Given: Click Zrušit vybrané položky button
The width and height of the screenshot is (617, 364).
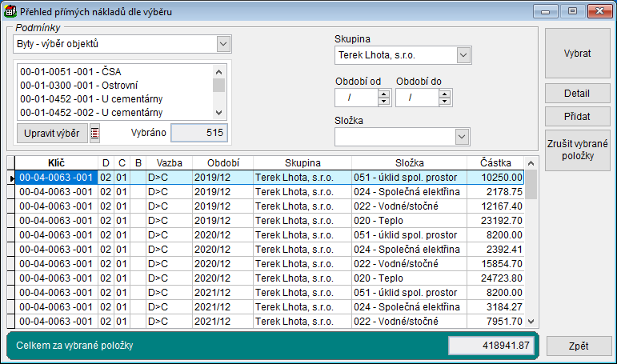Looking at the screenshot, I should point(576,150).
